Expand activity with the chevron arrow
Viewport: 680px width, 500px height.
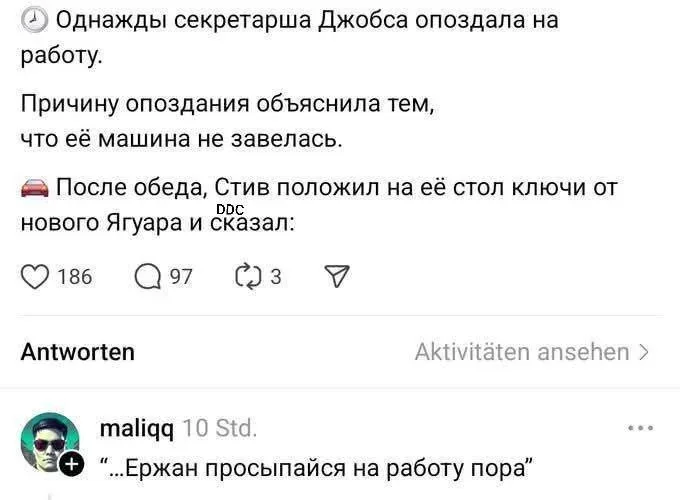(x=644, y=352)
